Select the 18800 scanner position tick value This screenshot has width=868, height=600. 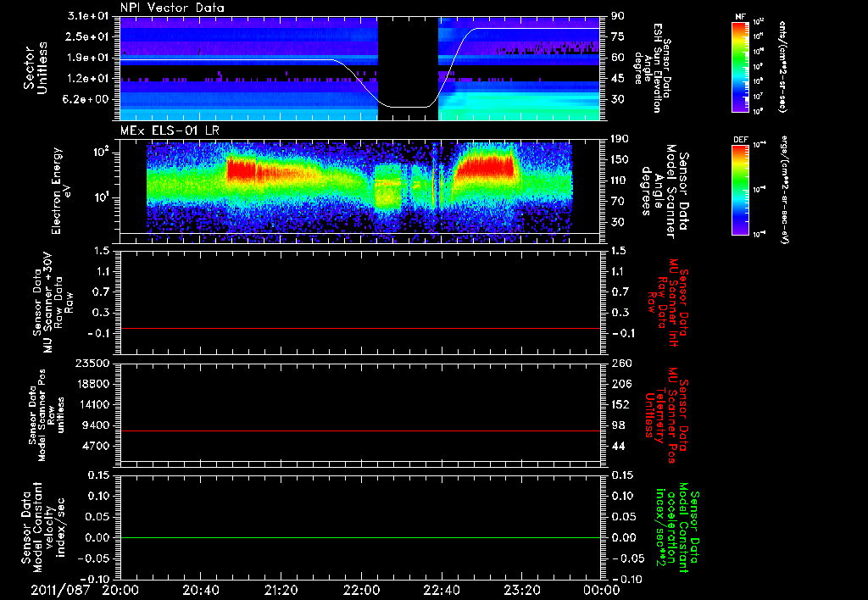click(92, 384)
